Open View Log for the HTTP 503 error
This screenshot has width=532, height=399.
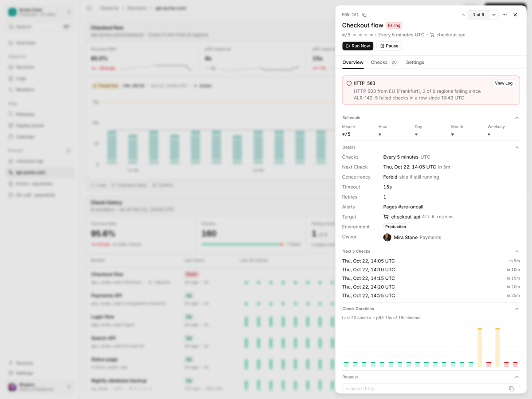(504, 83)
